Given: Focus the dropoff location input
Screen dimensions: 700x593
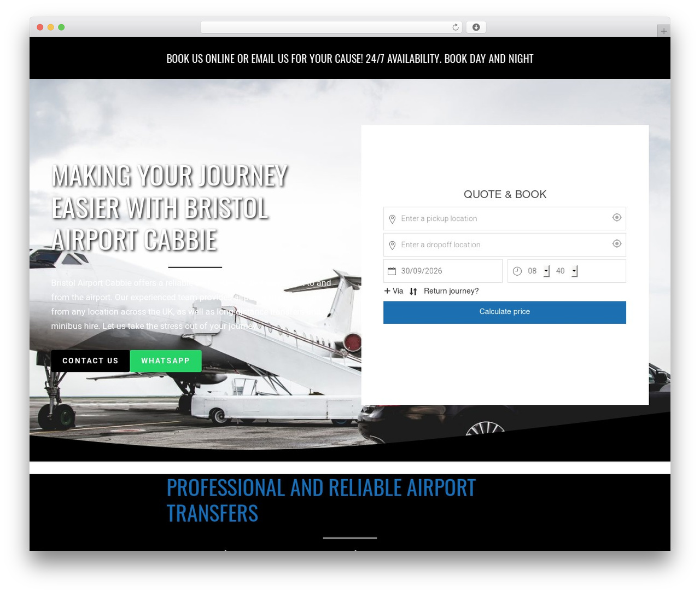Looking at the screenshot, I should (505, 245).
